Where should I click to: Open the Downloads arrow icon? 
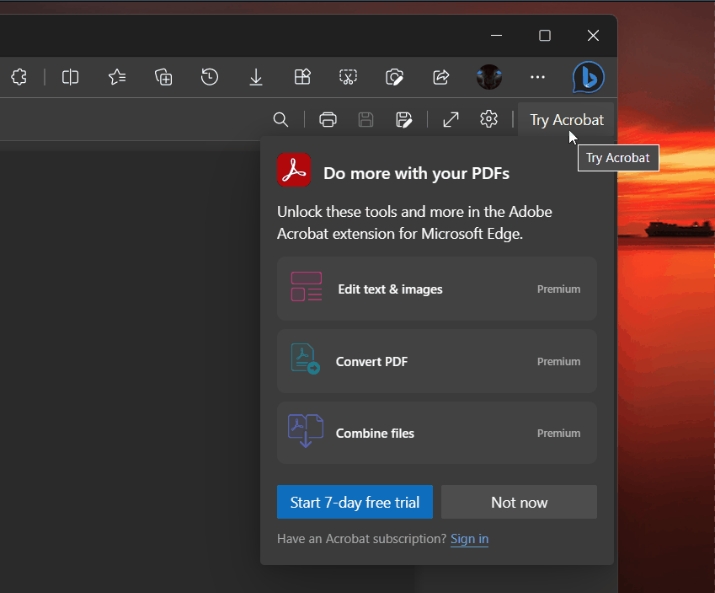(256, 77)
